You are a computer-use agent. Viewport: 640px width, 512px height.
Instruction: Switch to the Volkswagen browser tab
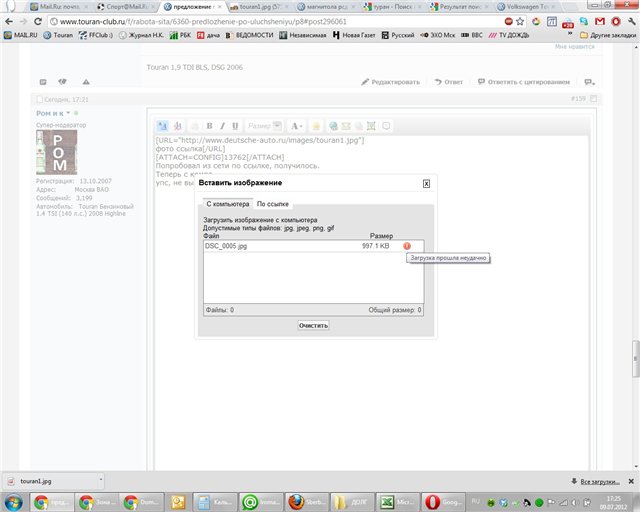(x=527, y=7)
